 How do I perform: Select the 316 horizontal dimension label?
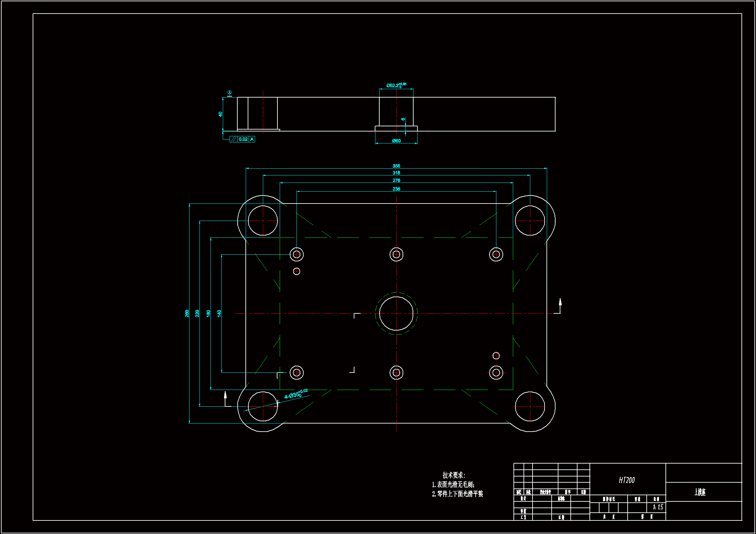pyautogui.click(x=396, y=173)
